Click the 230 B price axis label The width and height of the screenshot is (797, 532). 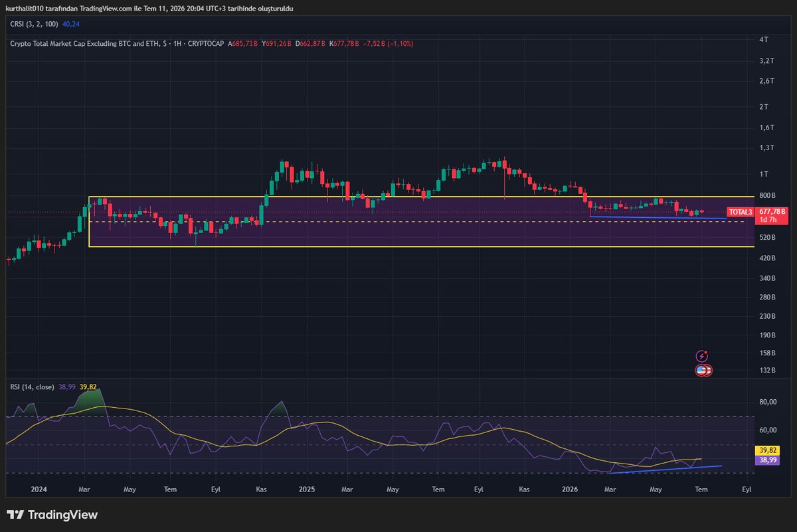[x=768, y=316]
